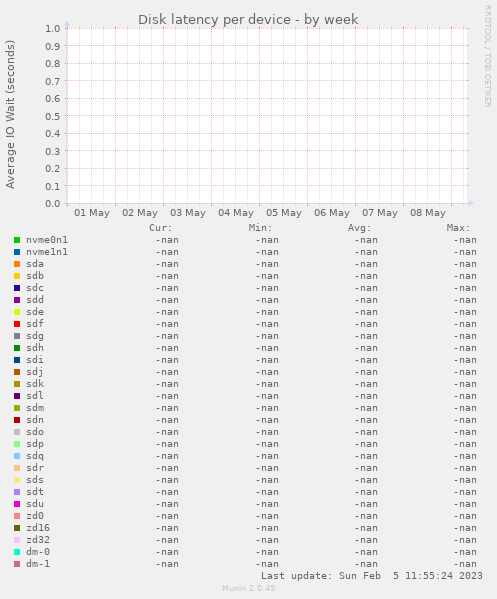Click the Min: column header
The image size is (497, 599).
click(260, 228)
